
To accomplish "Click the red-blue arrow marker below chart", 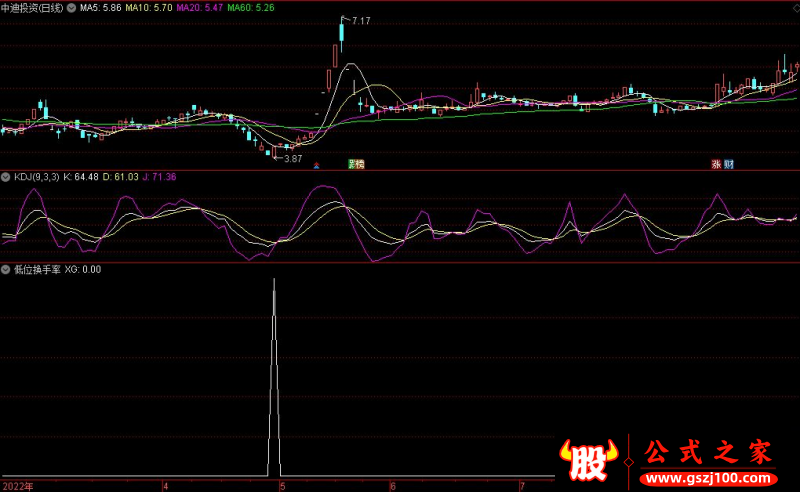I will click(317, 164).
